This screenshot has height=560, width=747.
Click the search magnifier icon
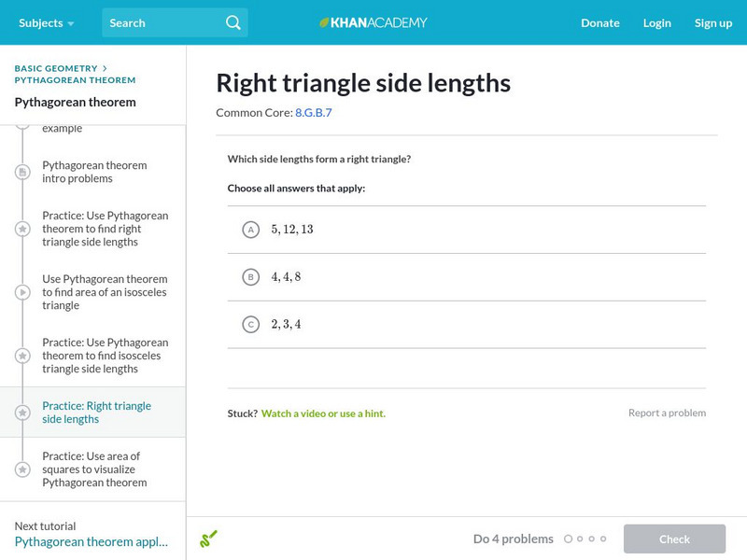233,22
